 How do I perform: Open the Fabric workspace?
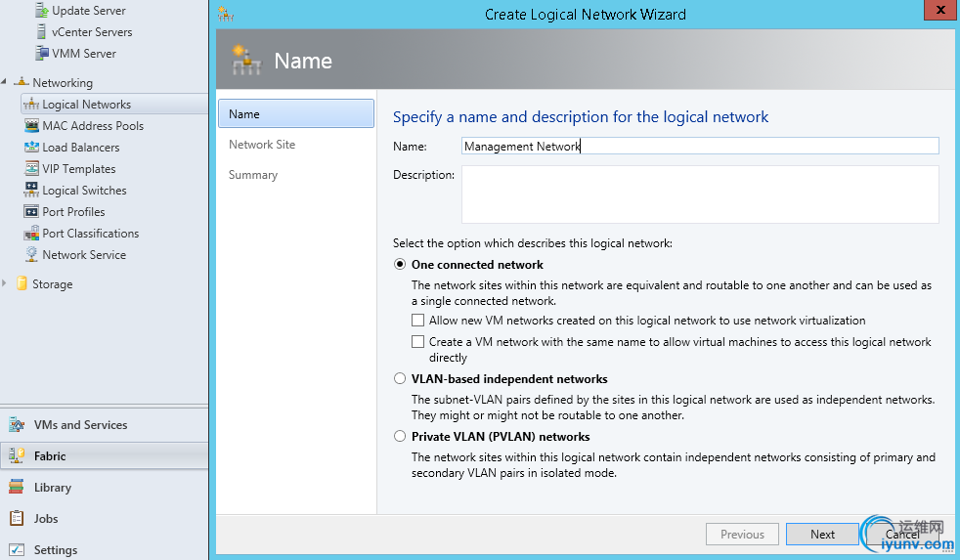click(x=104, y=456)
